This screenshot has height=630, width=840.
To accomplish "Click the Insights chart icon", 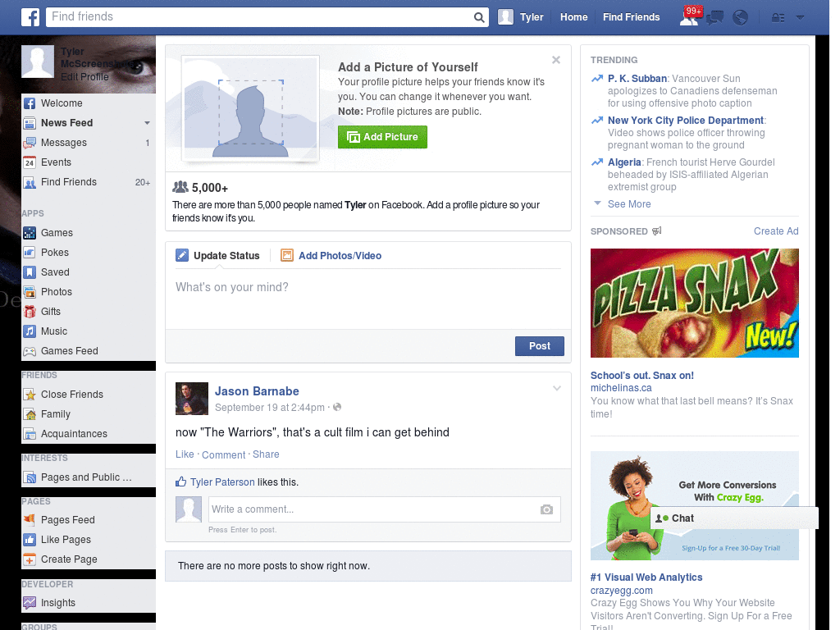I will [x=30, y=603].
